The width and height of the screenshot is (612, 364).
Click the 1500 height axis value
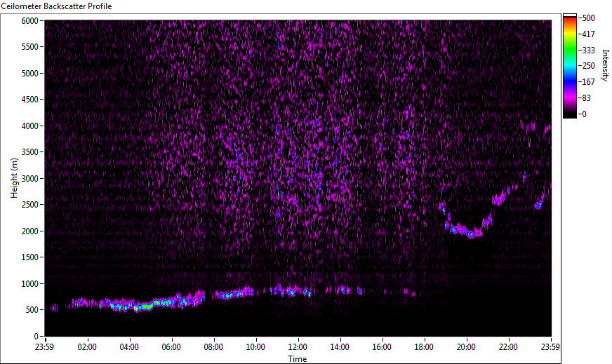(29, 257)
